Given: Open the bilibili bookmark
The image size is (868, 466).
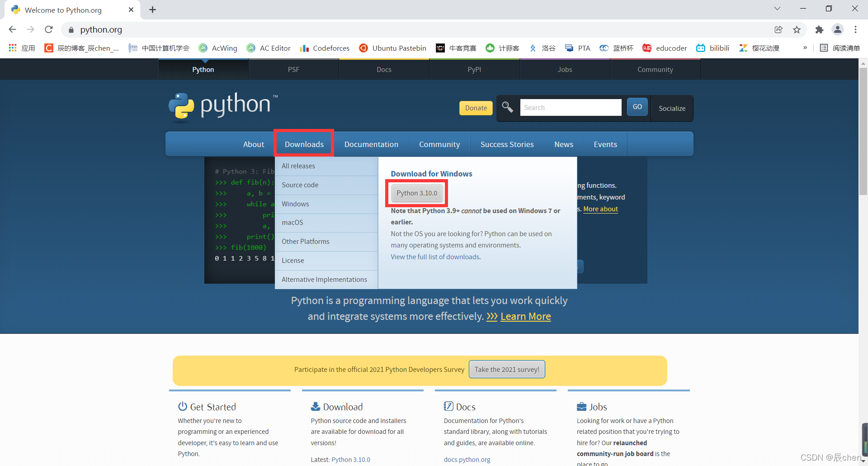Looking at the screenshot, I should [x=712, y=48].
